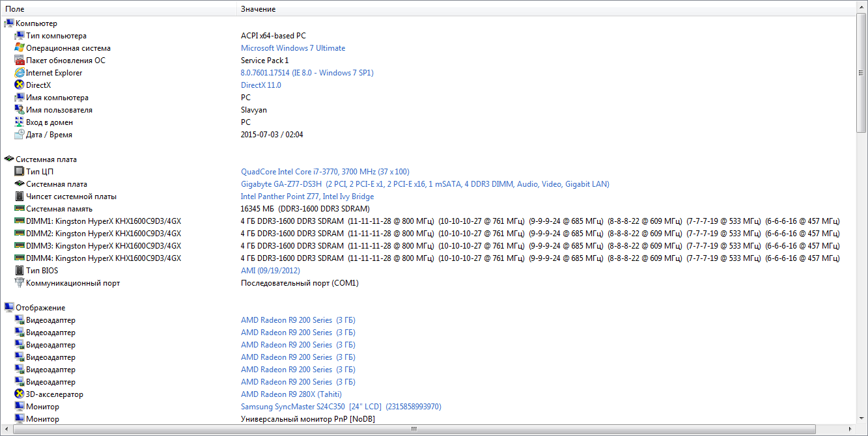Select the ACPI x64-based PC value
The image size is (868, 436).
point(273,36)
